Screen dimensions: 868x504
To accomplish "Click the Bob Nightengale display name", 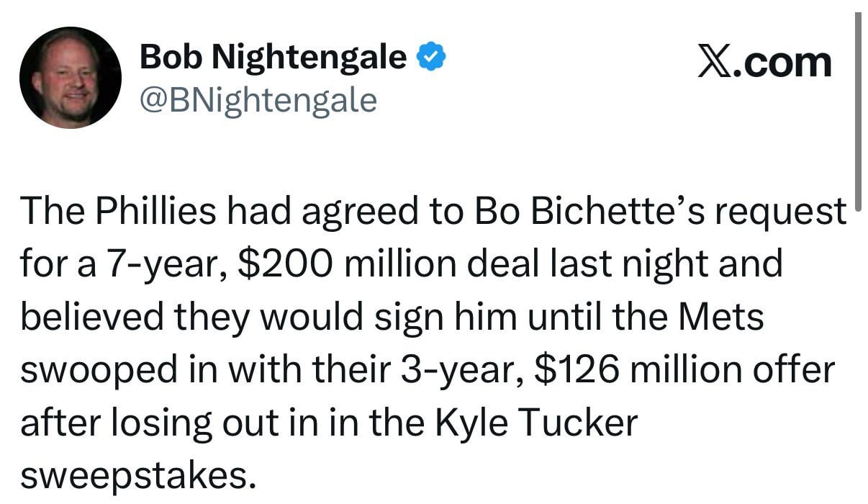I will [272, 56].
